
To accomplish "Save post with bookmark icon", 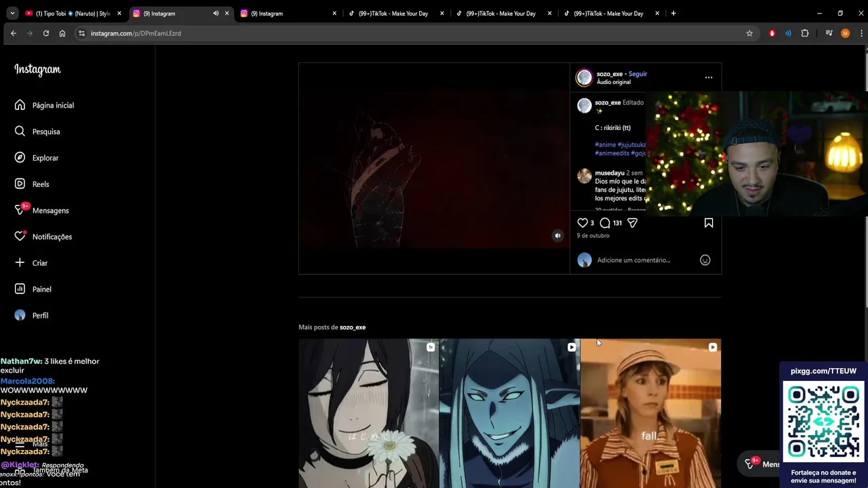I will coord(709,222).
